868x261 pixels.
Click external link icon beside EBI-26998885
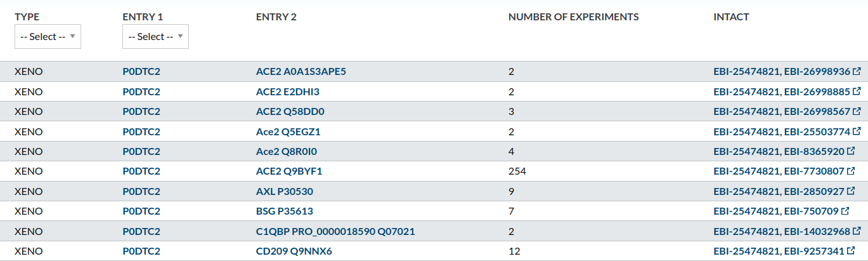pos(857,91)
